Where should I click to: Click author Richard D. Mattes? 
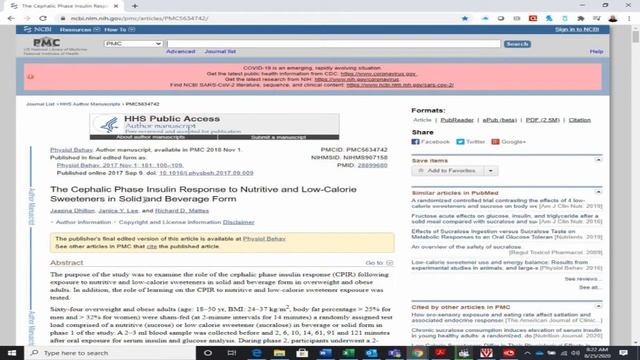click(x=182, y=211)
